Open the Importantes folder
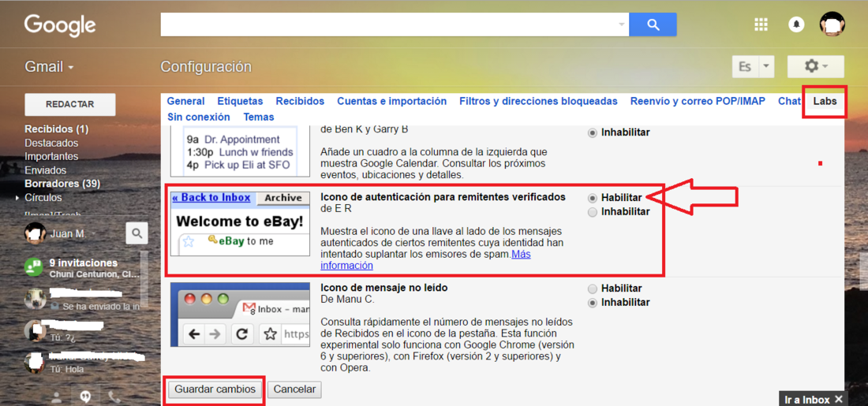The image size is (868, 406). point(51,157)
